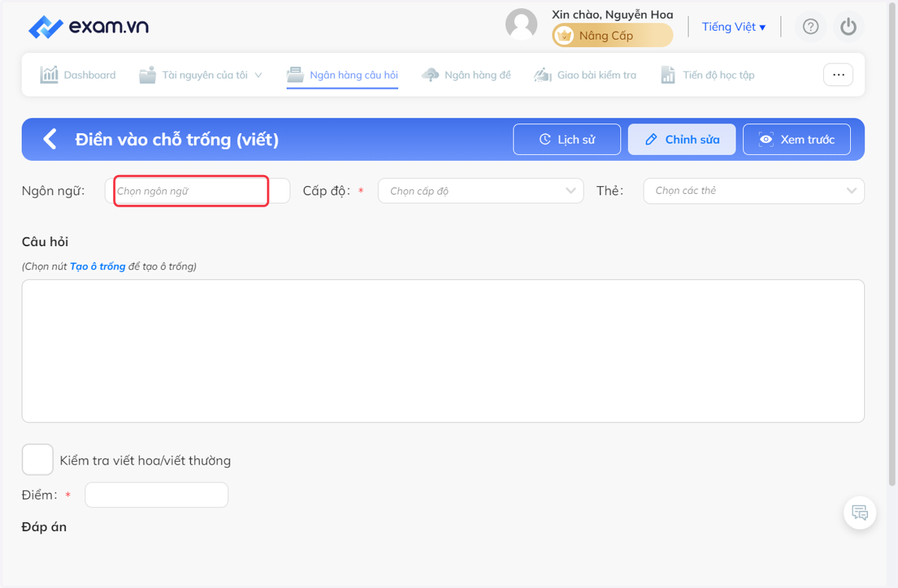The height and width of the screenshot is (588, 898).
Task: Click the Dashboard chart icon
Action: coord(49,75)
